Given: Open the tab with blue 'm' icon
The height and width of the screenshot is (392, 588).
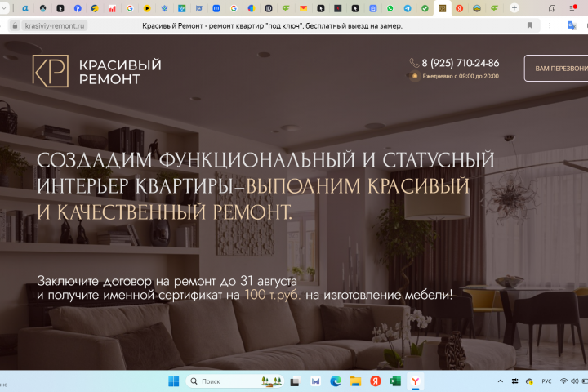Looking at the screenshot, I should [216, 8].
